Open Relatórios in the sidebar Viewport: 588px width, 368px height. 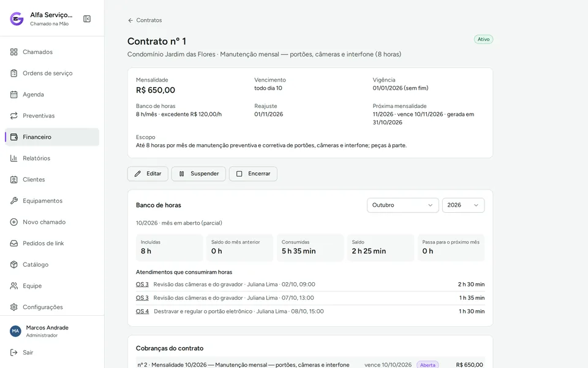pos(52,158)
